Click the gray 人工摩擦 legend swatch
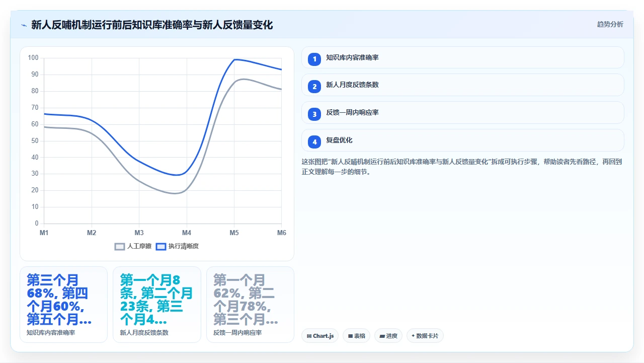 (x=120, y=247)
